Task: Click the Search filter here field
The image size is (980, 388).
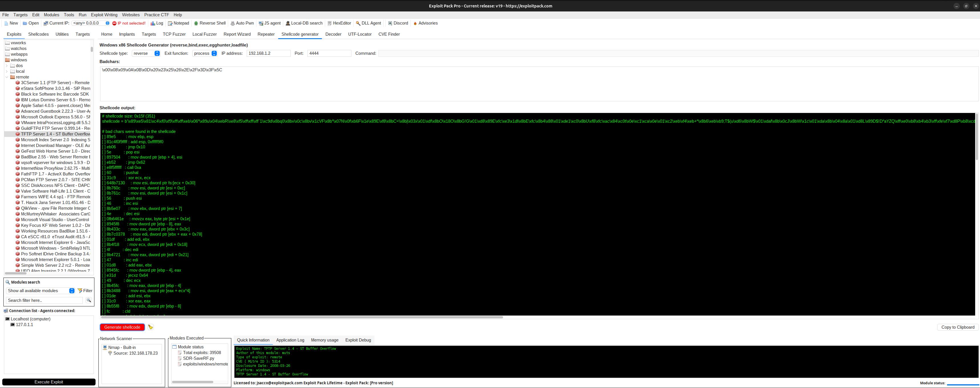Action: pos(44,300)
